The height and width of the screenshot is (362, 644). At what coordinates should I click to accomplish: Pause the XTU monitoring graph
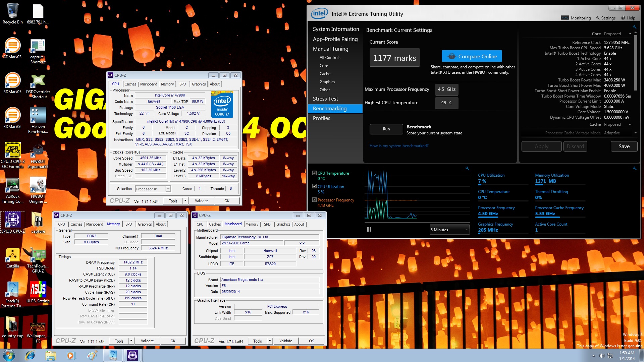point(369,230)
